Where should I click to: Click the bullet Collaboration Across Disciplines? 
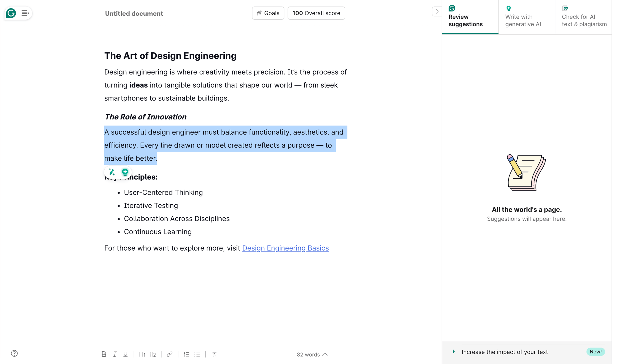point(177,219)
